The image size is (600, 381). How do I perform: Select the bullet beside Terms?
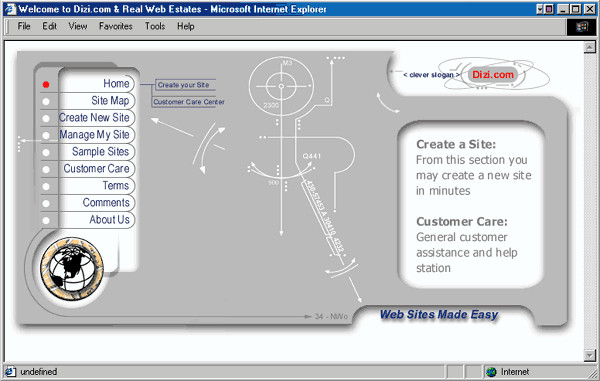[x=46, y=186]
